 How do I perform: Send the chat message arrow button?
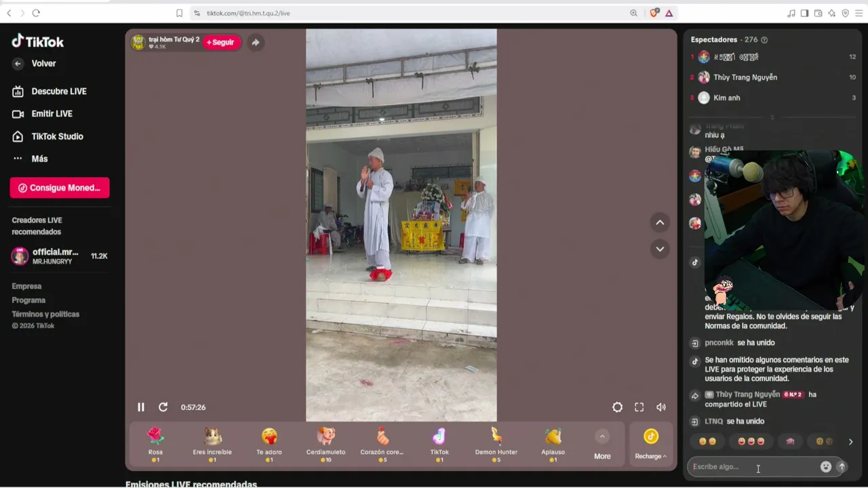pyautogui.click(x=842, y=466)
